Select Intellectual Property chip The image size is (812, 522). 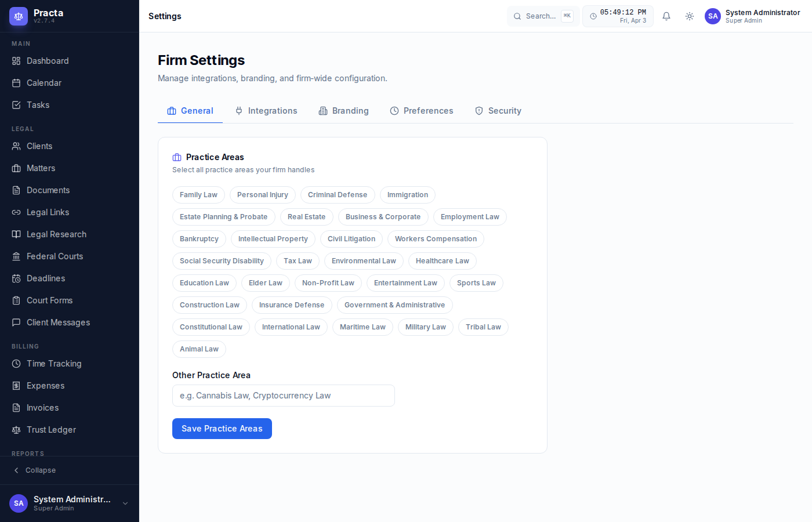[273, 239]
